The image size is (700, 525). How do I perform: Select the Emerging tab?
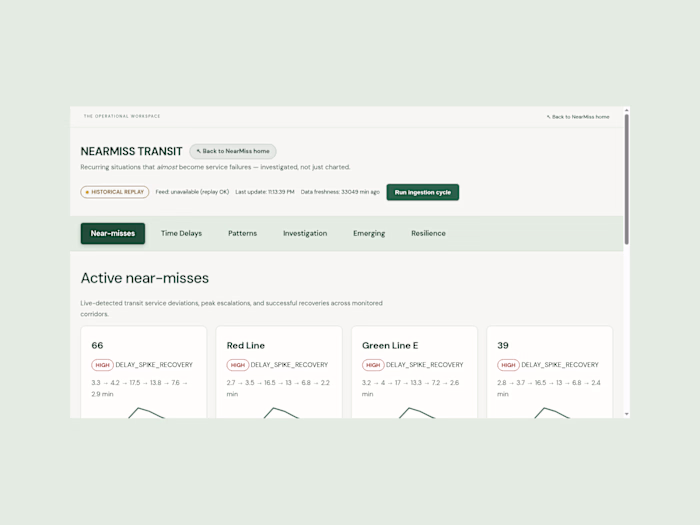[x=369, y=233]
